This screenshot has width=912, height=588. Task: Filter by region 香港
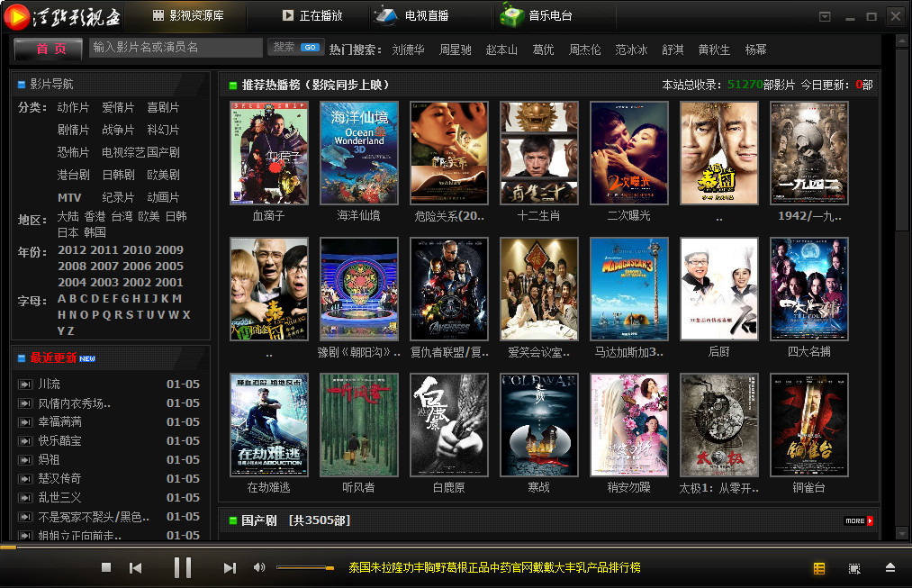point(95,216)
